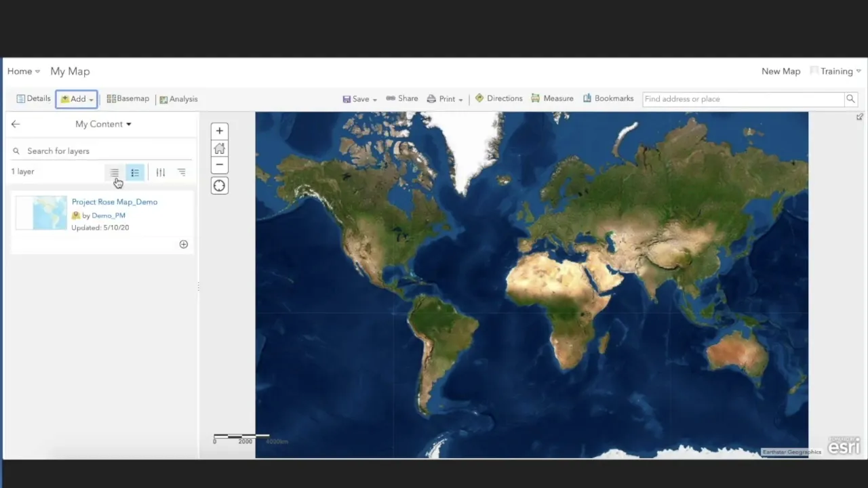The image size is (868, 488).
Task: Return to default map extent
Action: (220, 148)
